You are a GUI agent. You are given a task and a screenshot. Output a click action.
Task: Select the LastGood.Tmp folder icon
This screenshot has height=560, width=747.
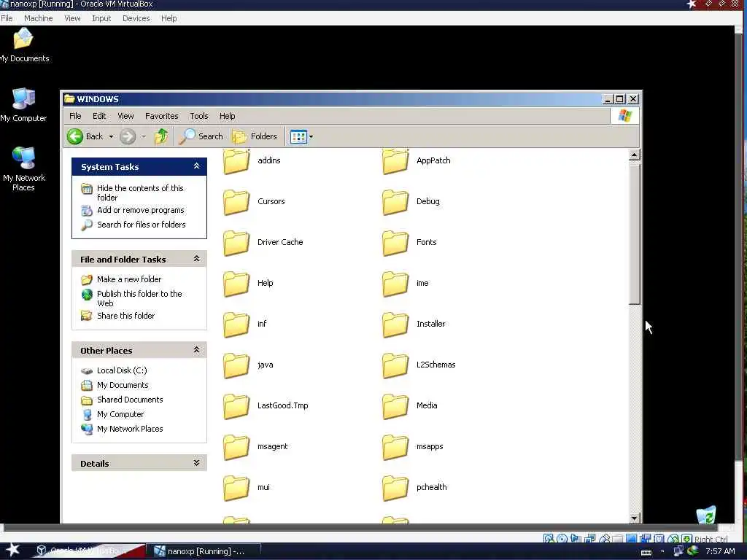(x=236, y=406)
